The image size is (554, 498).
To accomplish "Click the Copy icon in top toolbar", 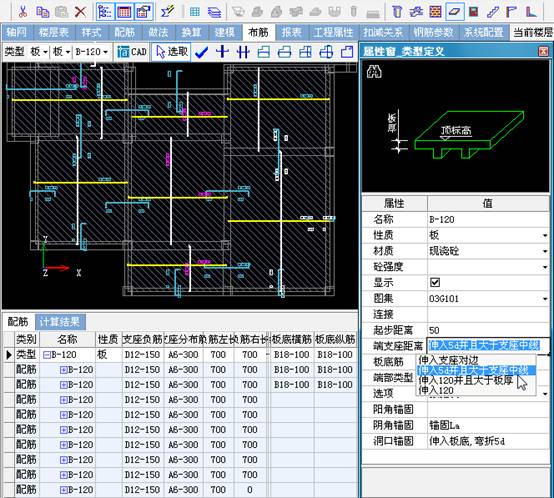I will pos(42,12).
